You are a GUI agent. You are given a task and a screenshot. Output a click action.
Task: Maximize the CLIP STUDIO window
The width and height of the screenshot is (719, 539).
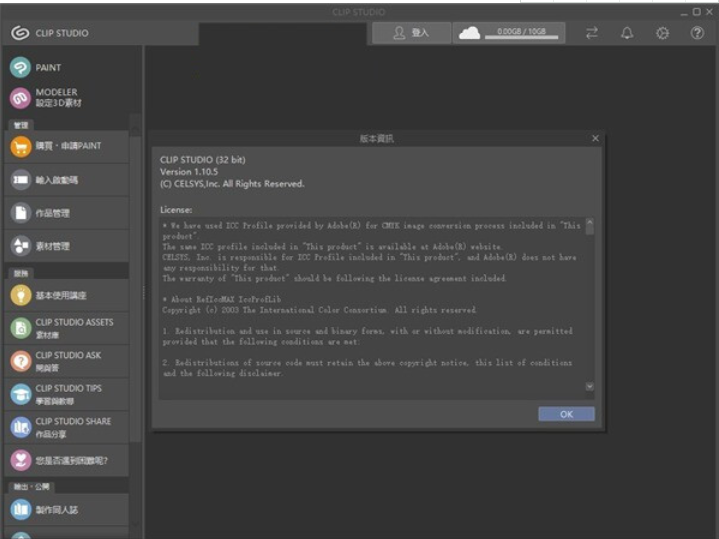(697, 12)
